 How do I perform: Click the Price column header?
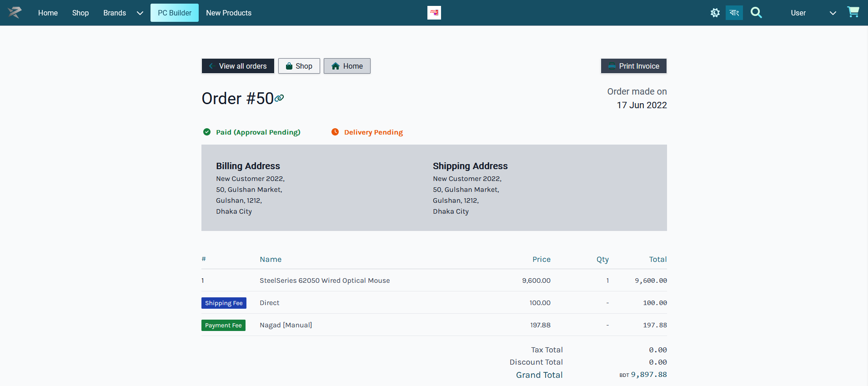click(542, 259)
